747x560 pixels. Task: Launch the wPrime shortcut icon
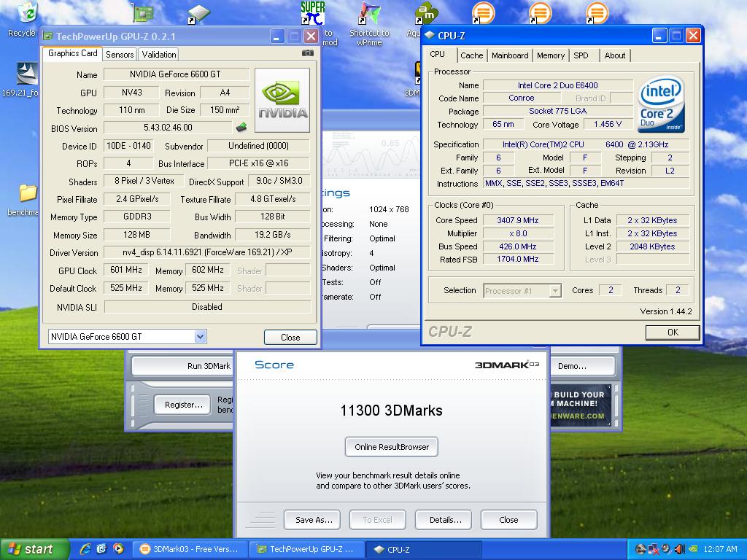[369, 13]
